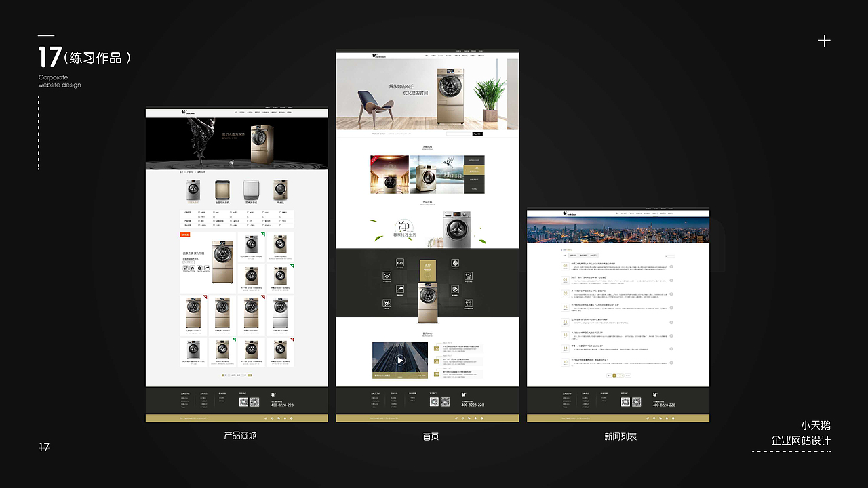This screenshot has height=488, width=868.
Task: Select the shirt feature icon on the homepage
Action: coord(469,276)
